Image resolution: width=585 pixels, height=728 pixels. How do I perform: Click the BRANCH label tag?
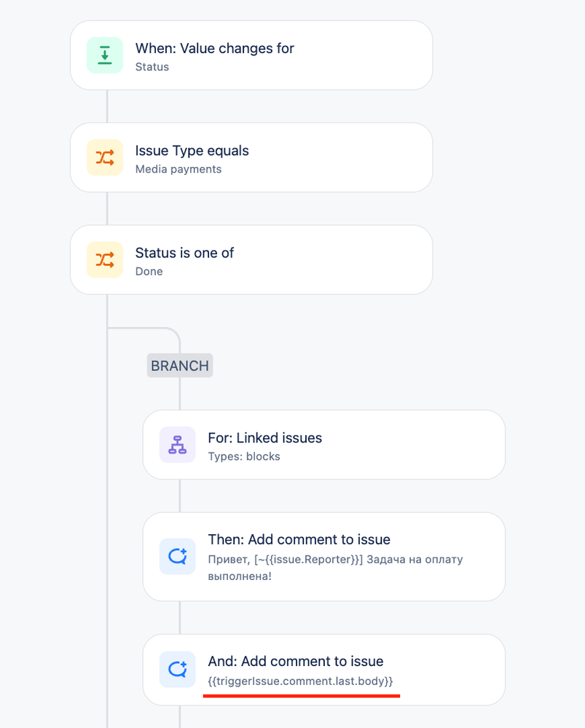pyautogui.click(x=180, y=365)
